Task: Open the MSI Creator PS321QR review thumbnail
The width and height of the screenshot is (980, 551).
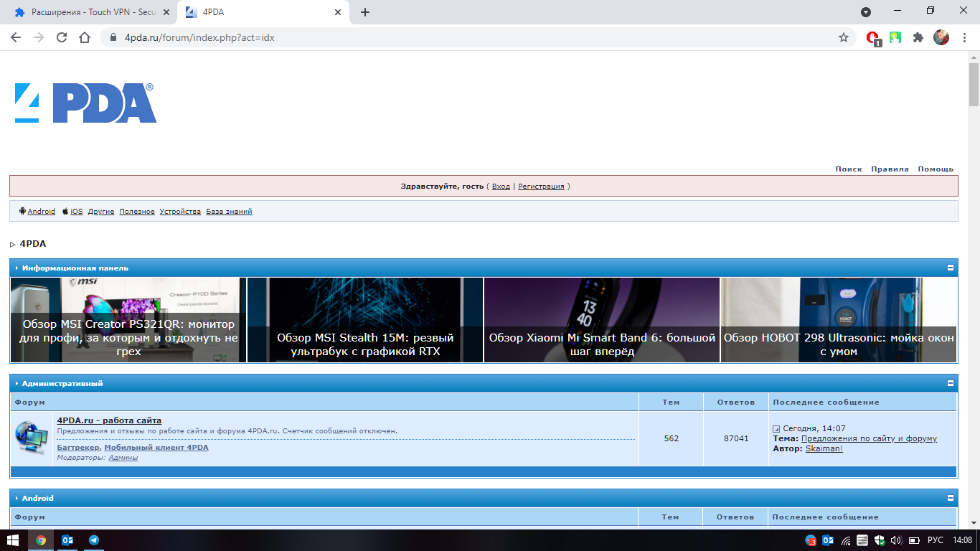Action: 128,320
